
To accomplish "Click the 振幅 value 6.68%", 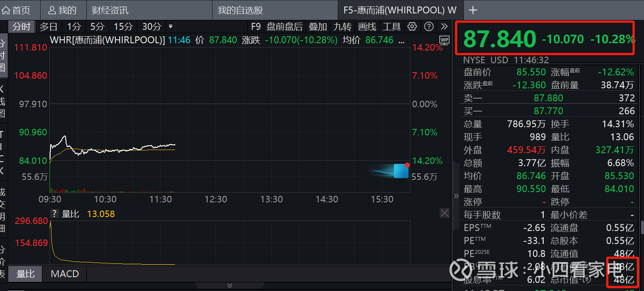I will click(x=621, y=163).
